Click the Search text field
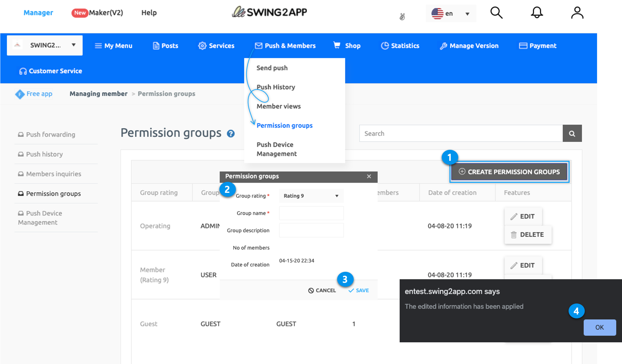 pos(461,133)
